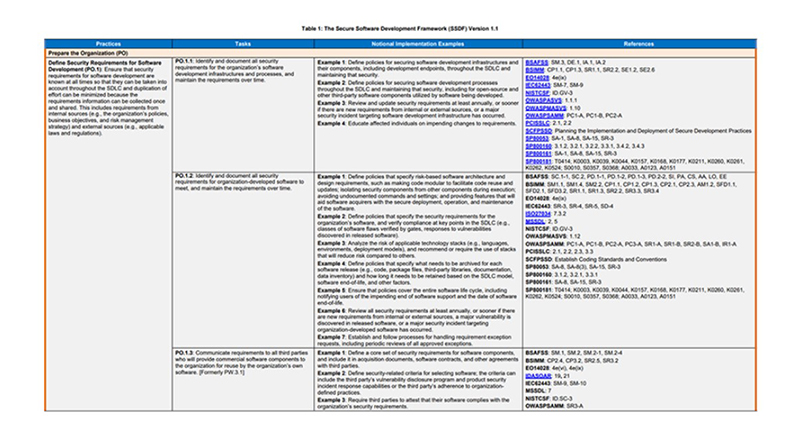Click the IEC62443 reference link
The height and width of the screenshot is (438, 800).
click(x=538, y=85)
